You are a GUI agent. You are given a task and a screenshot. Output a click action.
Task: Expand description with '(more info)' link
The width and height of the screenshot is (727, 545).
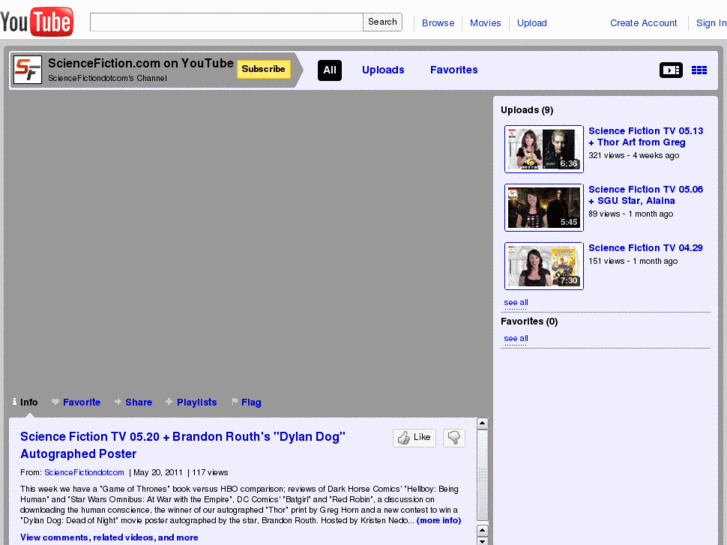pyautogui.click(x=439, y=520)
